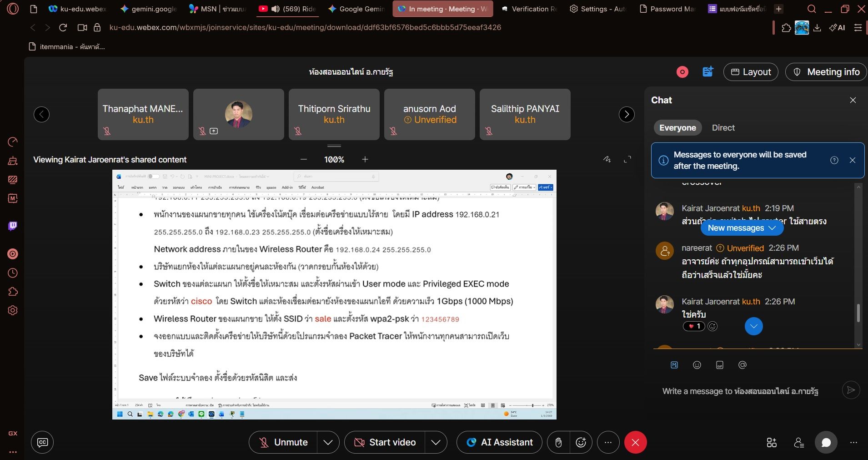Screen dimensions: 868x460
Task: Unmute the microphone
Action: coord(283,442)
